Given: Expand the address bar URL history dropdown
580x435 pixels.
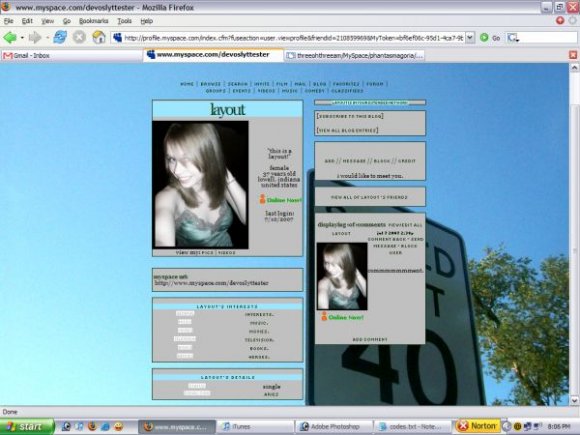Looking at the screenshot, I should coord(470,37).
